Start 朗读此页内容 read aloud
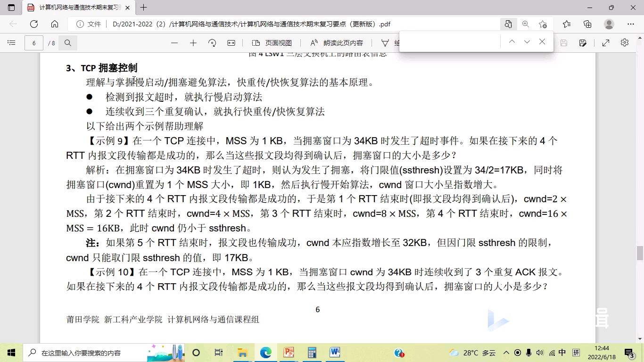 [337, 43]
